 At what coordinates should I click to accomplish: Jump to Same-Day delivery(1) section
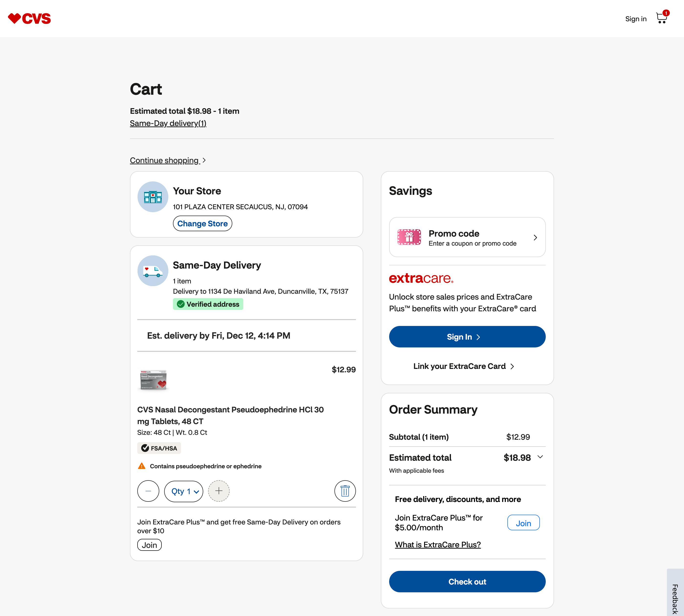pyautogui.click(x=168, y=123)
